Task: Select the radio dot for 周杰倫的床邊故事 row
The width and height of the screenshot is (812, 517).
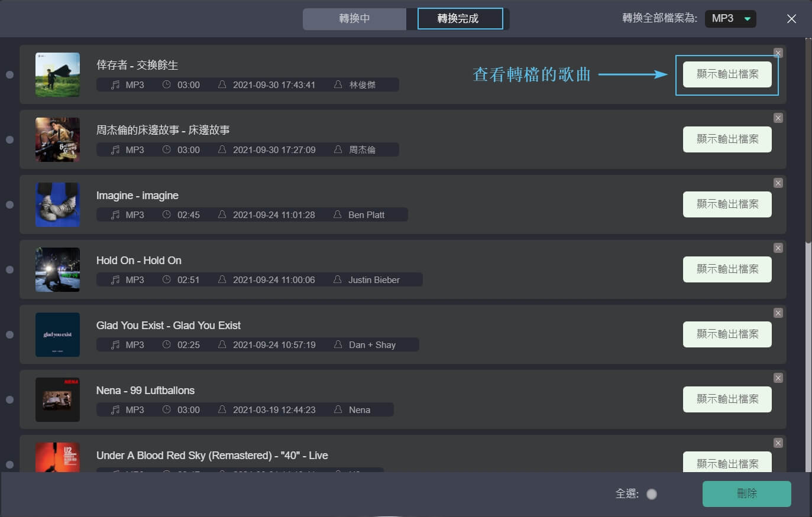Action: tap(9, 139)
